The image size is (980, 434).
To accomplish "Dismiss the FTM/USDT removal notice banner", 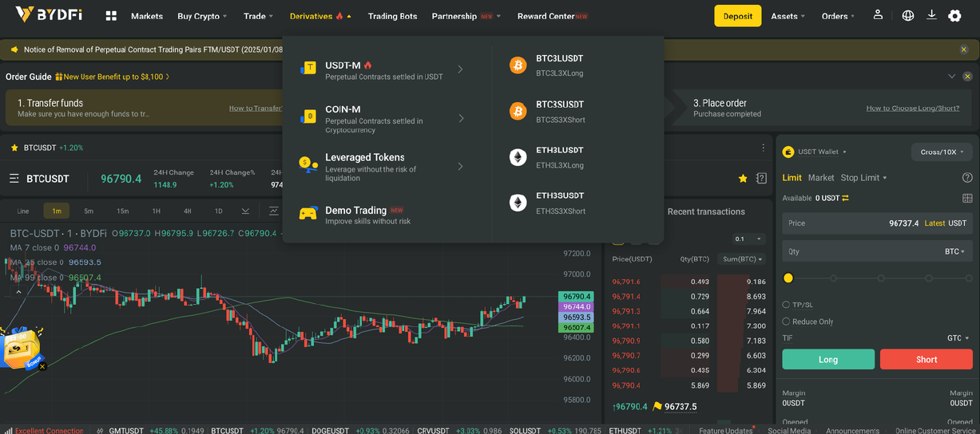I will (x=964, y=49).
